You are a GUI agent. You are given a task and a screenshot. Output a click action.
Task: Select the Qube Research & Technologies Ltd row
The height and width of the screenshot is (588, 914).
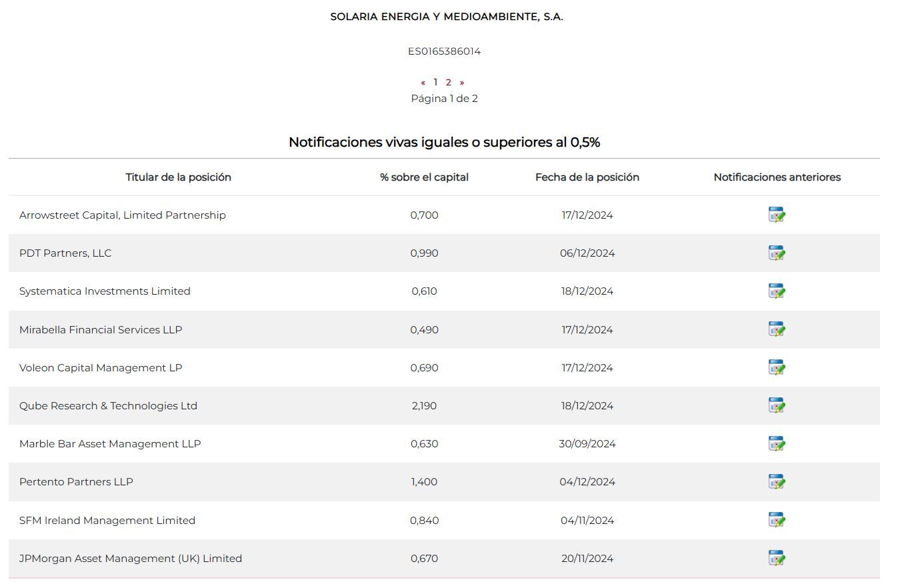(x=108, y=406)
